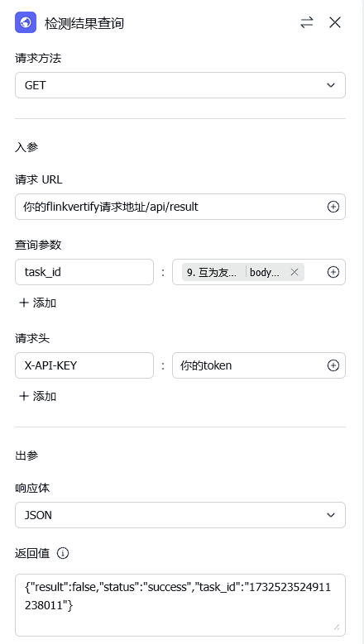Click 添加 under 查询参数

coord(38,303)
